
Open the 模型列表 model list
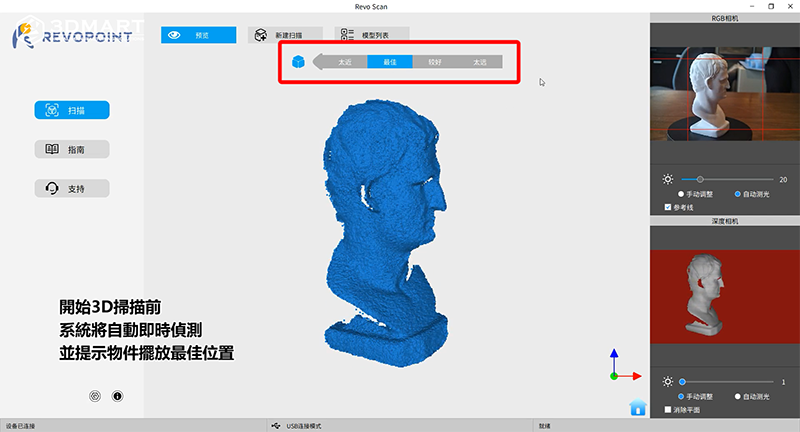click(x=372, y=35)
